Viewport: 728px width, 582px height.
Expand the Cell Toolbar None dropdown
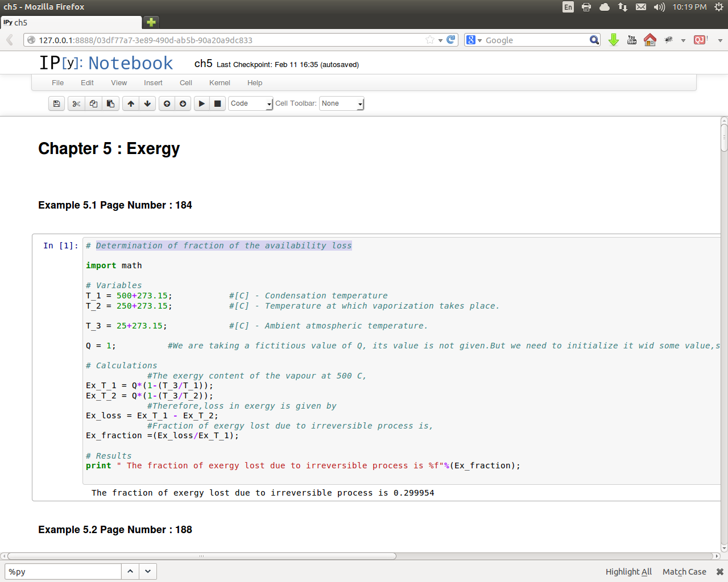(341, 103)
